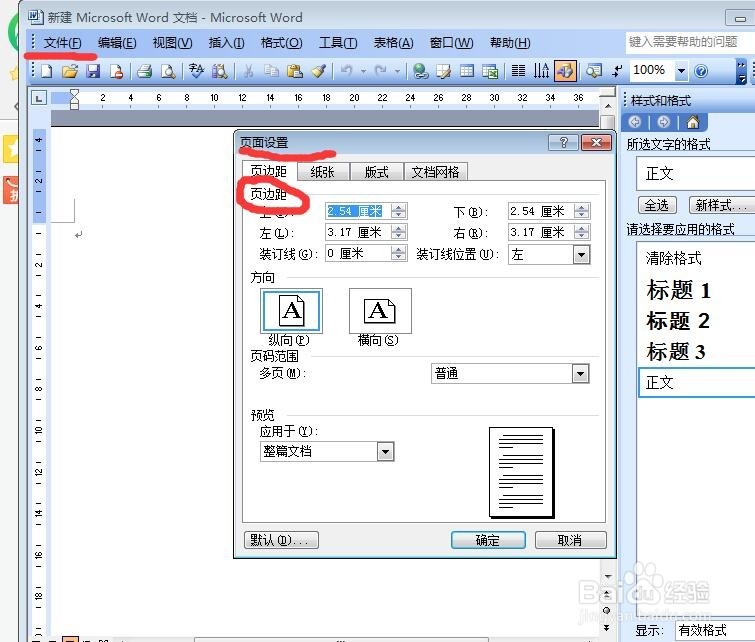
Task: Click the Insert Table icon
Action: pyautogui.click(x=467, y=71)
